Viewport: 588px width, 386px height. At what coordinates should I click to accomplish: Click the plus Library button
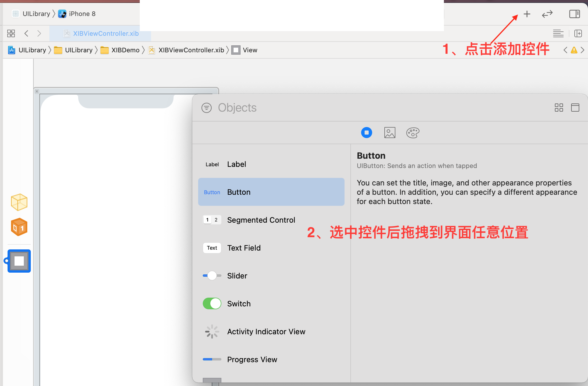(x=527, y=14)
